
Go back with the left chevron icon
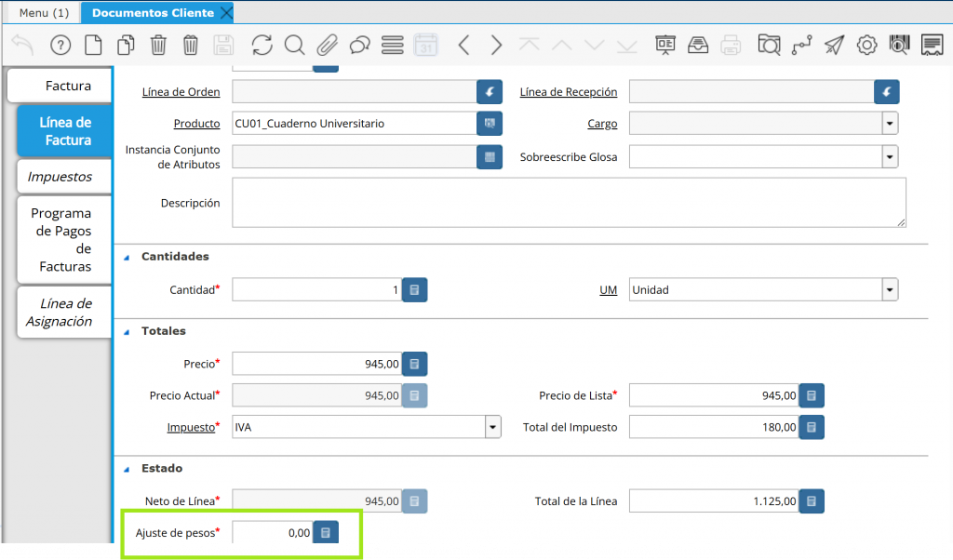pos(464,45)
